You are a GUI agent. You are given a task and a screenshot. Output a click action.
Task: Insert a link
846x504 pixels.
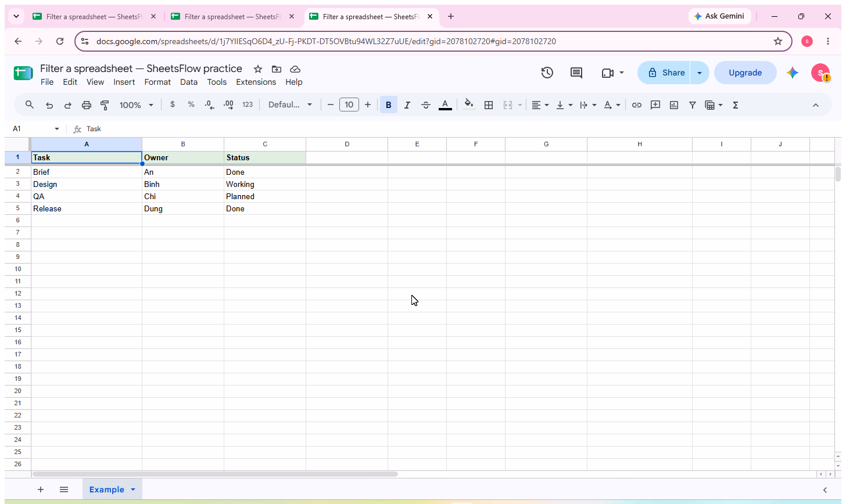[x=637, y=105]
